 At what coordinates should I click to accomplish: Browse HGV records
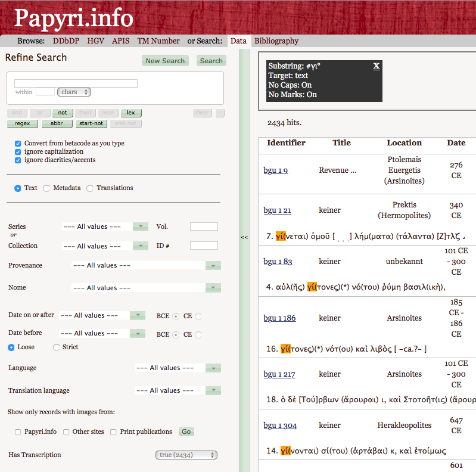[96, 41]
